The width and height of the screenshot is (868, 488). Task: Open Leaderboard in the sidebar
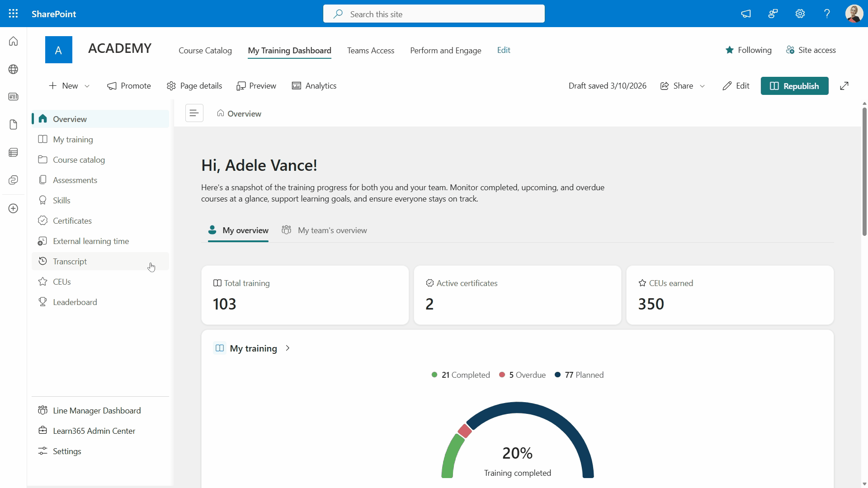[x=100, y=302]
